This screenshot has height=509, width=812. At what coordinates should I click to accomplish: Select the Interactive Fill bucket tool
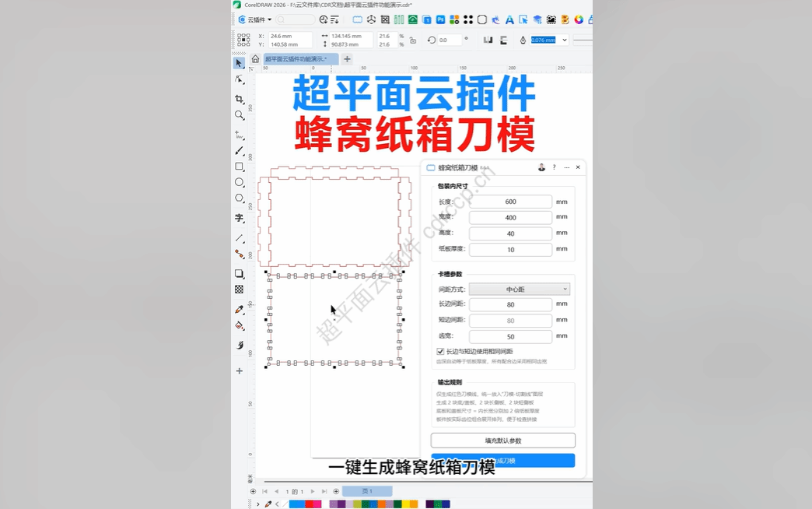239,325
